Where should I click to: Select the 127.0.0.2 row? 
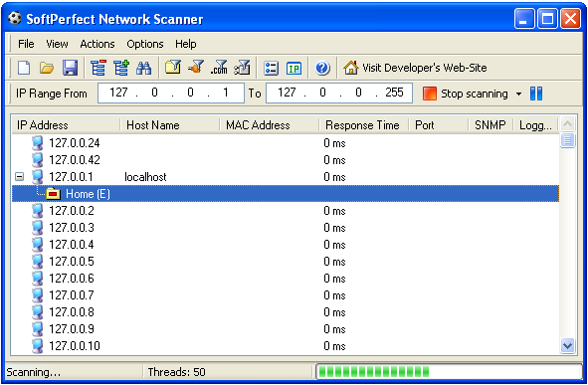click(286, 211)
